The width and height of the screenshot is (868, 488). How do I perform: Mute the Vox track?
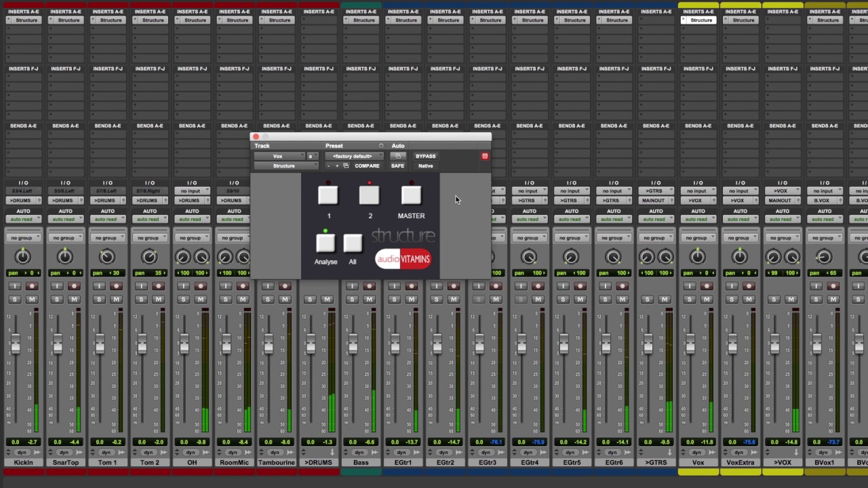(707, 299)
